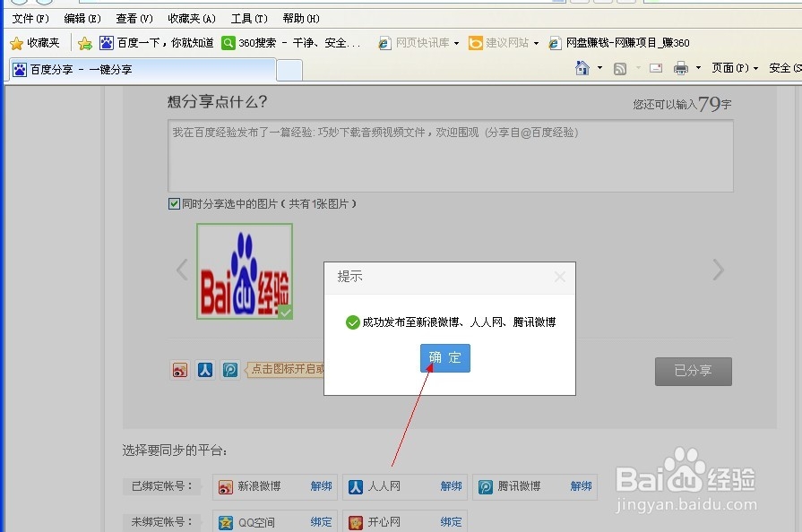Click the 已分享 button
Image resolution: width=802 pixels, height=532 pixels.
[x=694, y=371]
